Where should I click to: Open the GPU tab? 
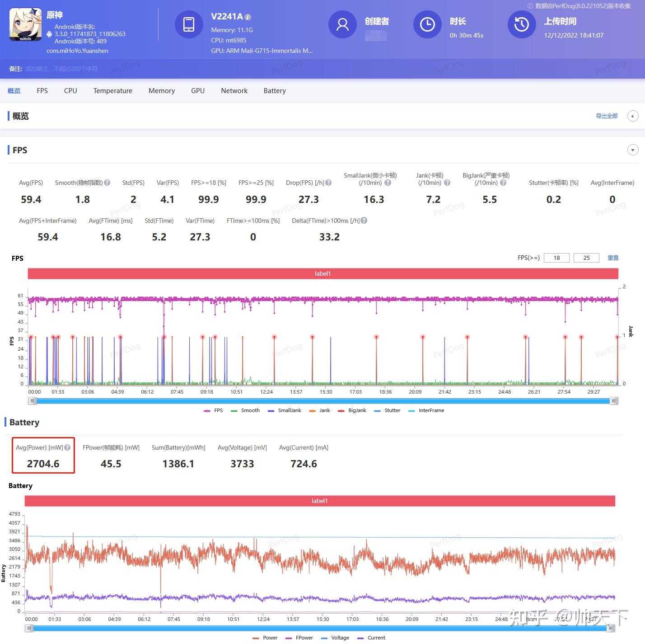[198, 91]
